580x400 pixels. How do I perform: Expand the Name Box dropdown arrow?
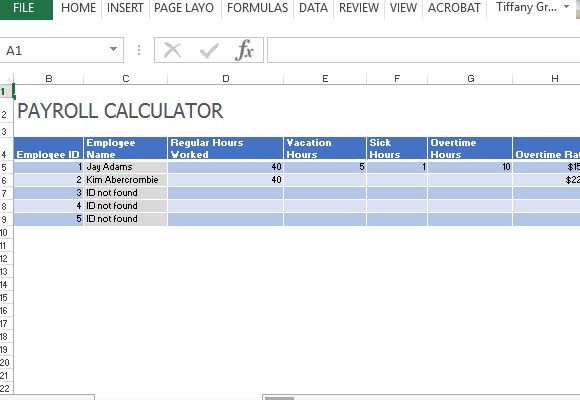(114, 49)
